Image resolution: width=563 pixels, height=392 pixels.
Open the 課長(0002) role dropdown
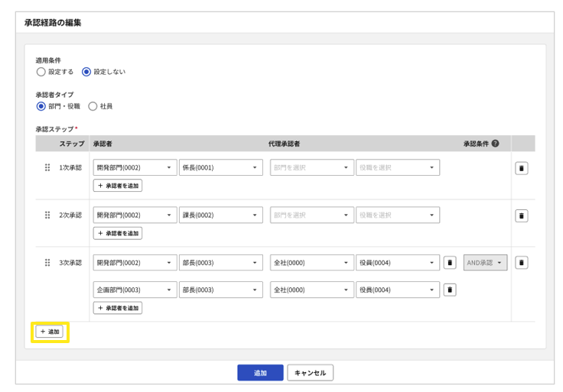pos(220,215)
